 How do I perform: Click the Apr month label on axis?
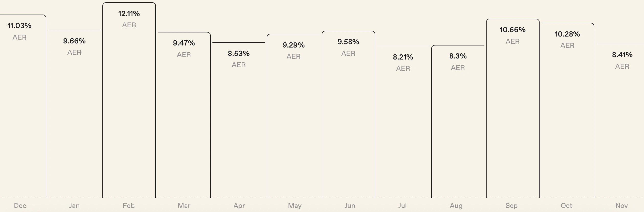(x=239, y=206)
